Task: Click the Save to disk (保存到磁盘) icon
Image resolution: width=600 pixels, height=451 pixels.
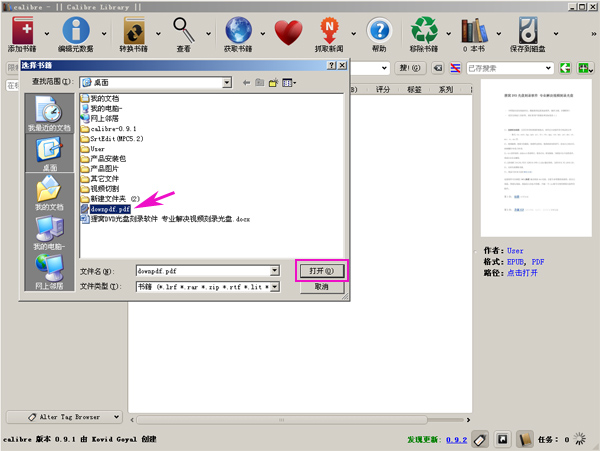Action: tap(528, 30)
